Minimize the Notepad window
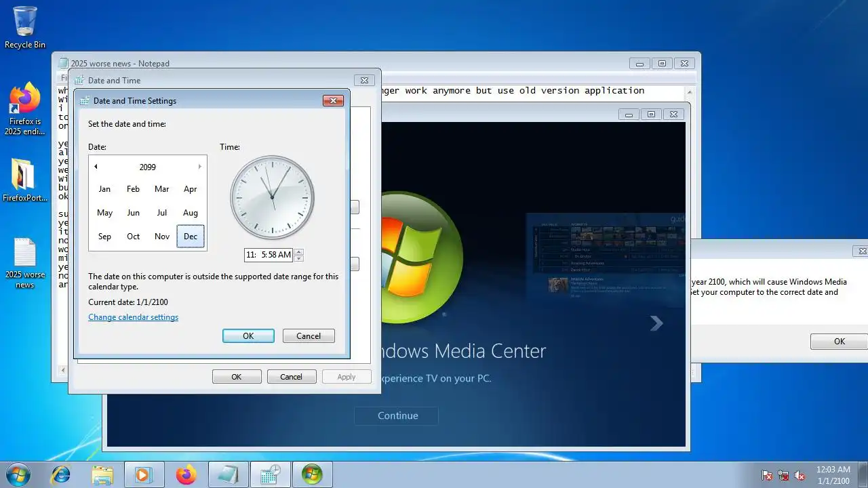Viewport: 868px width, 488px height. [x=639, y=64]
